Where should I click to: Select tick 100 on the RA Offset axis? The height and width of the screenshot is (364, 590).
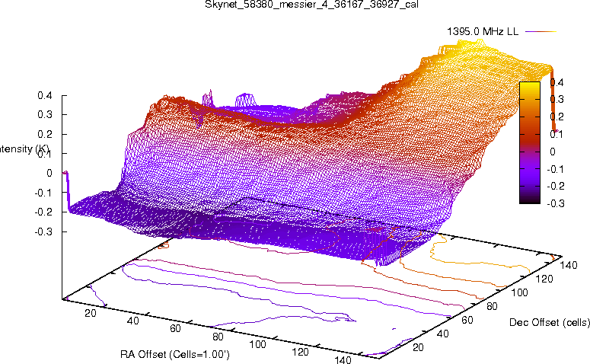click(x=258, y=344)
